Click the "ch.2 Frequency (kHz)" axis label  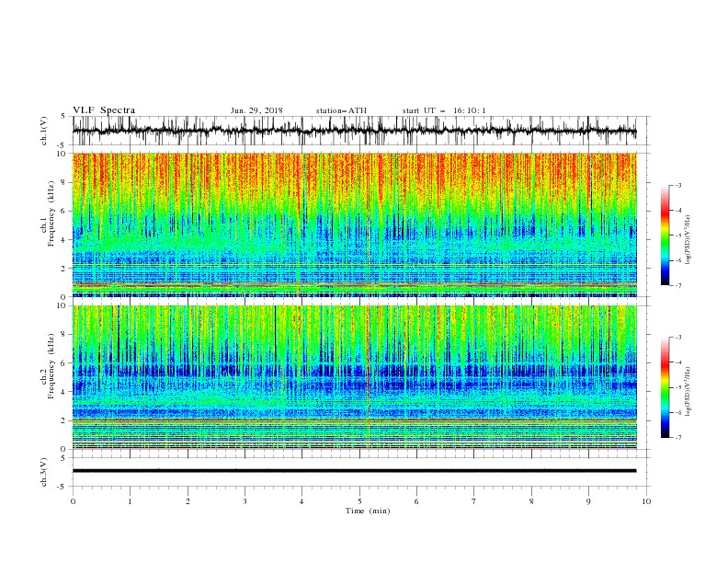[49, 366]
